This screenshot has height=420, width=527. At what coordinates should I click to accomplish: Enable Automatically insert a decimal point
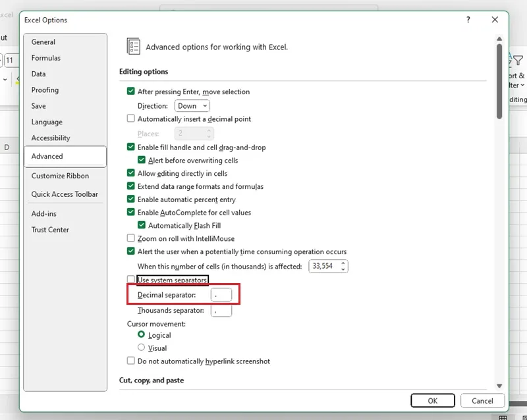click(x=130, y=118)
